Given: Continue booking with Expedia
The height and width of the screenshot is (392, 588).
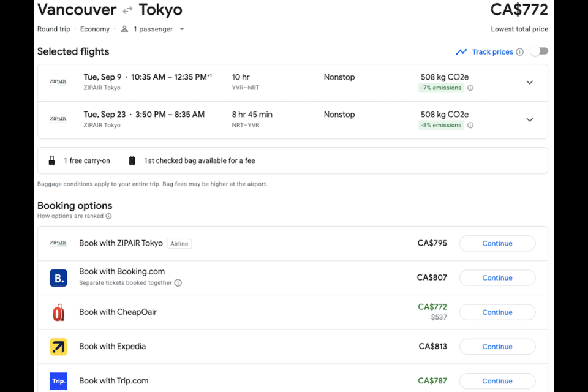Looking at the screenshot, I should [497, 347].
